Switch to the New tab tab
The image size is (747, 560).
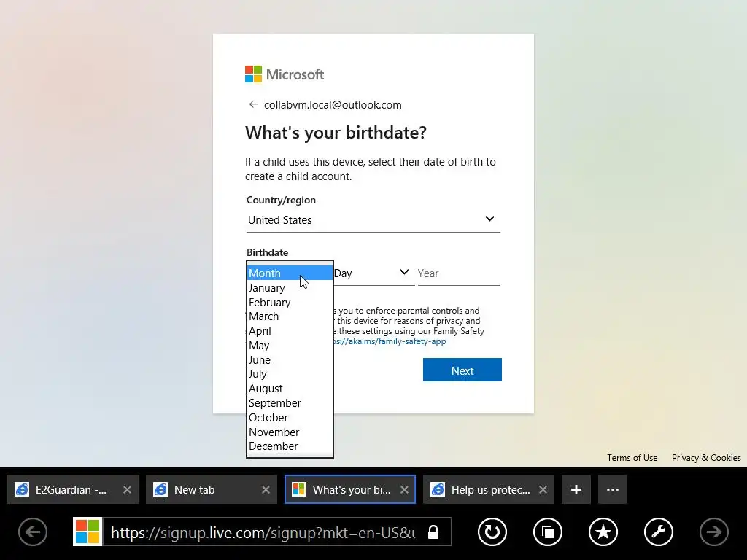pyautogui.click(x=212, y=489)
